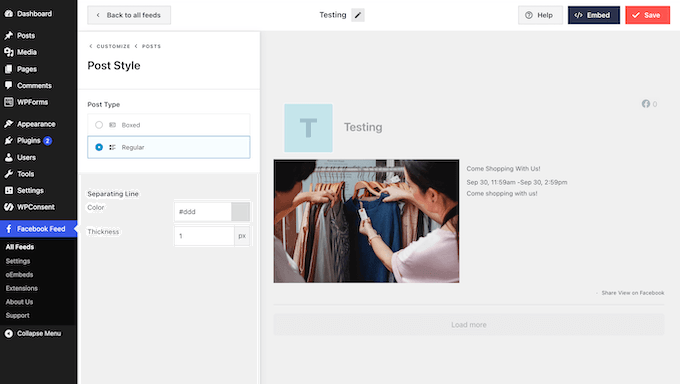The height and width of the screenshot is (384, 680).
Task: Click the 'Come Shopping With Us!' event title
Action: (503, 168)
